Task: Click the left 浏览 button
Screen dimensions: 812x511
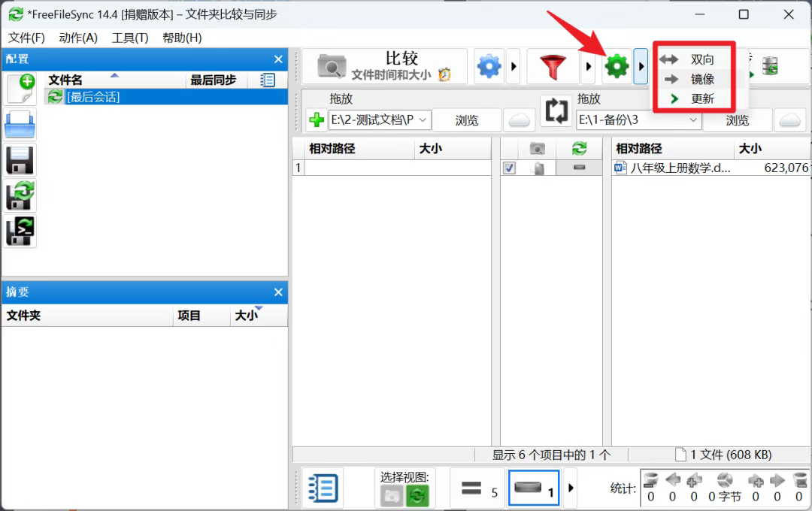Action: coord(467,120)
